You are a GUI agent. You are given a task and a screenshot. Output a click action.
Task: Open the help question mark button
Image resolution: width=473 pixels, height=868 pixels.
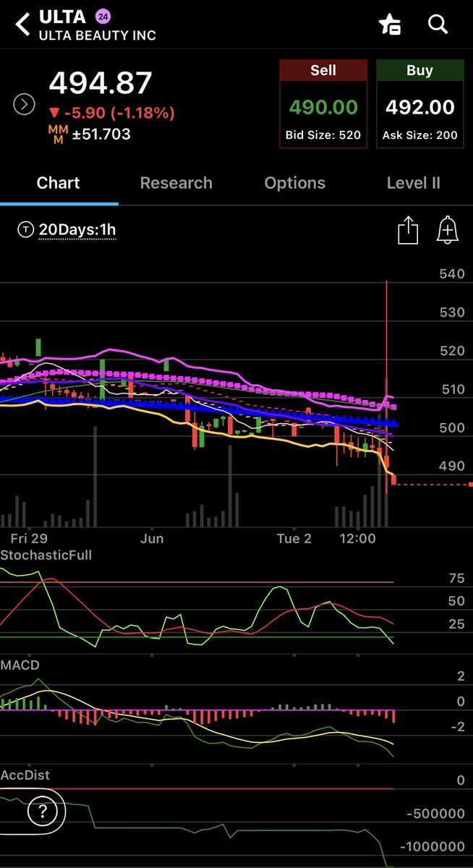click(43, 810)
